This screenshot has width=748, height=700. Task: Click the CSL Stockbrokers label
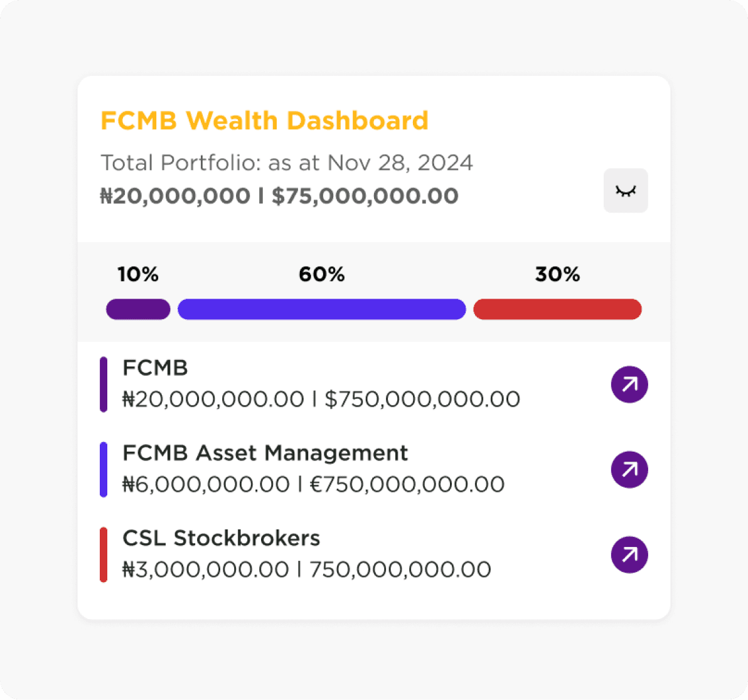[222, 538]
